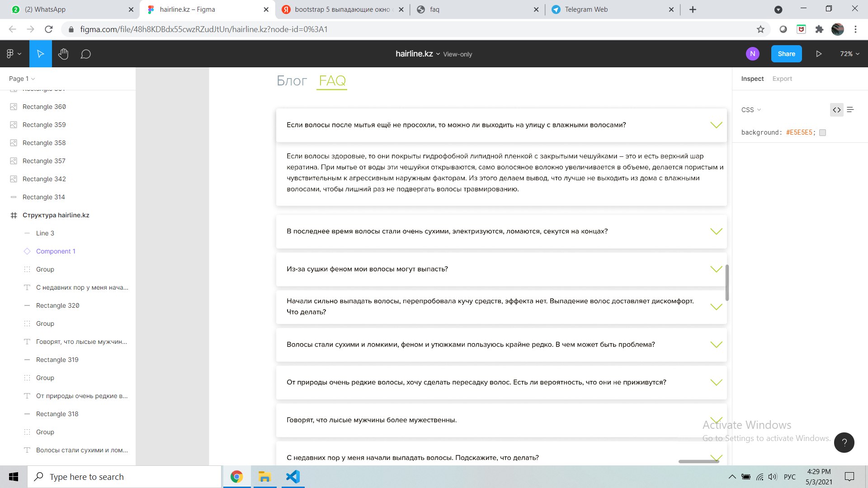Open the CSS format dropdown
The width and height of the screenshot is (868, 488).
[751, 110]
